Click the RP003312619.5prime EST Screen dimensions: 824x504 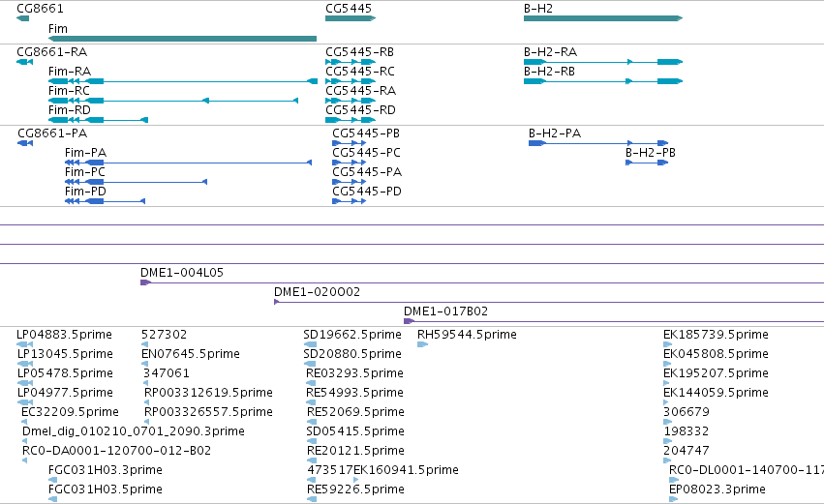(x=146, y=402)
